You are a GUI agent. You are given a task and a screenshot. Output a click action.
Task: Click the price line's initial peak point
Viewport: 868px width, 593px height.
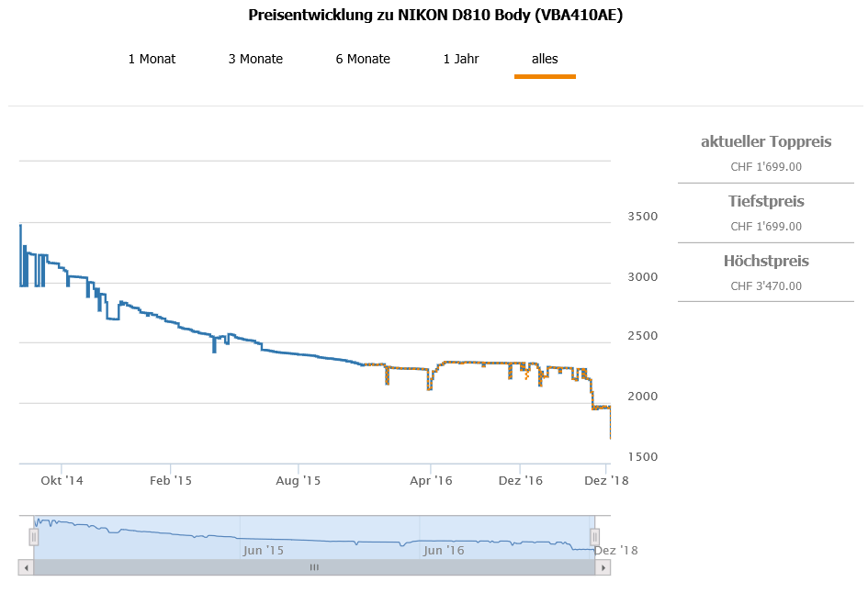pyautogui.click(x=20, y=225)
